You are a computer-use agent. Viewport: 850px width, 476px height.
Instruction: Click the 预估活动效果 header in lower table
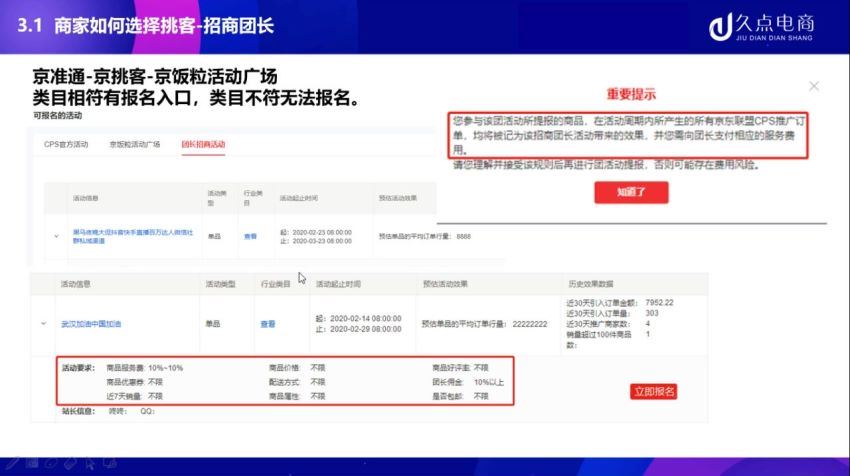point(445,284)
